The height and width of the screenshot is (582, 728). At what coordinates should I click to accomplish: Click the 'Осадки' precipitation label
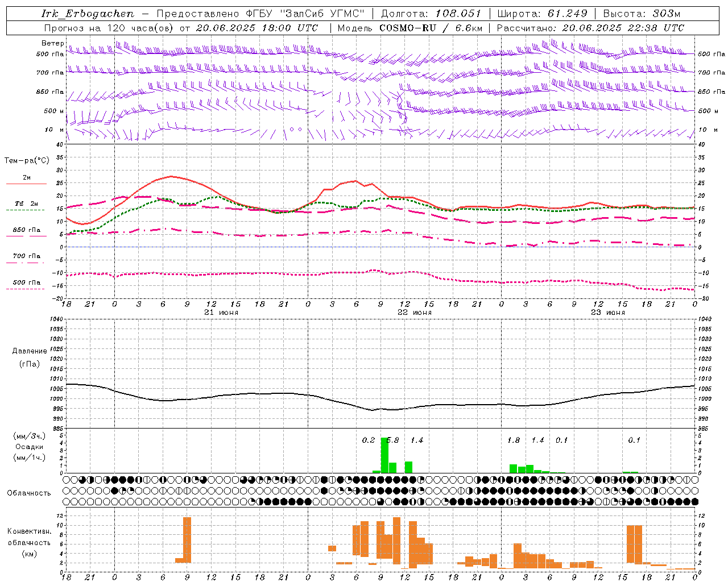click(x=30, y=447)
